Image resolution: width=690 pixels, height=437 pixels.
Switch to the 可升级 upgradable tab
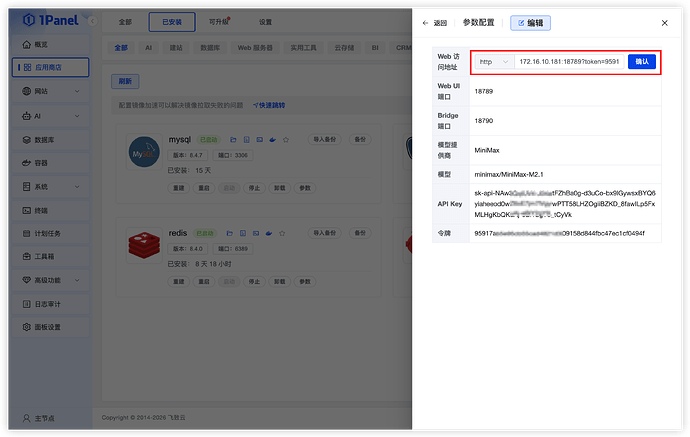pos(221,21)
